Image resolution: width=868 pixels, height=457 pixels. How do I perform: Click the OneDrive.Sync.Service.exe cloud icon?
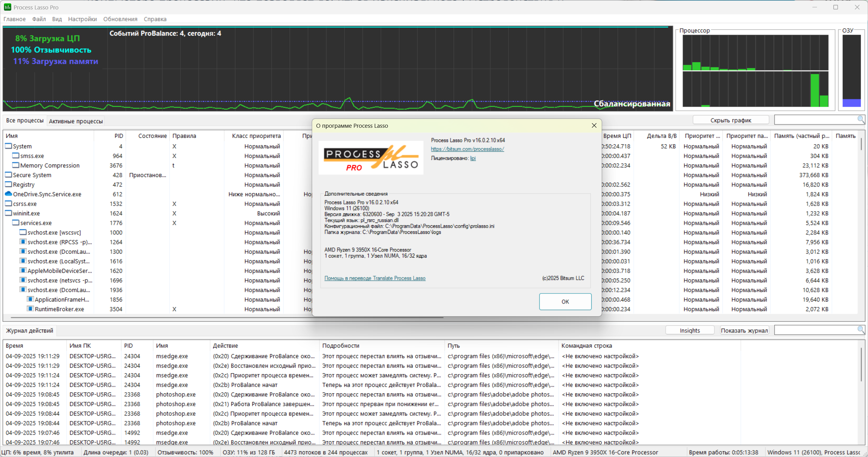click(x=9, y=194)
